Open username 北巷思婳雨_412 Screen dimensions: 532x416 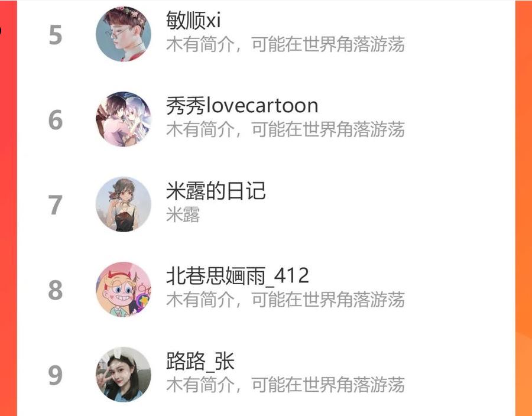(238, 276)
